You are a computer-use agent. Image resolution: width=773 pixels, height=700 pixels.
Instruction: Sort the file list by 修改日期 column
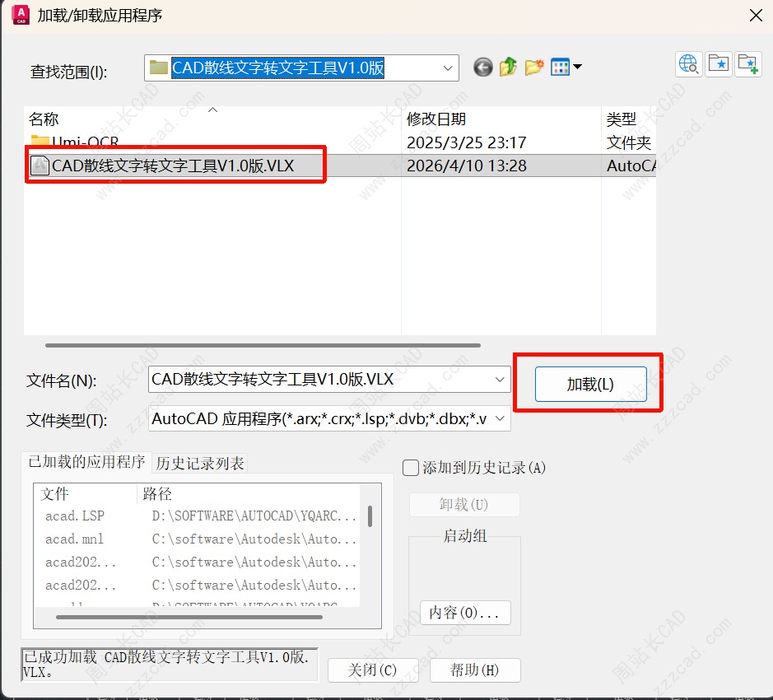[x=436, y=119]
